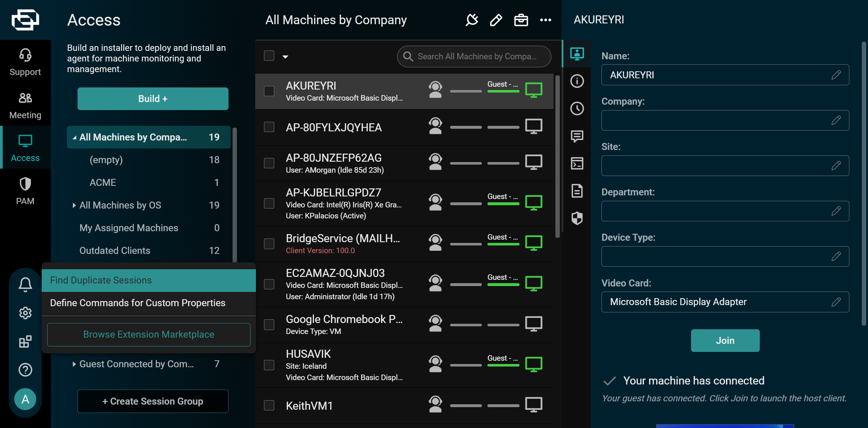This screenshot has width=868, height=428.
Task: Click the disconnect plug icon in header
Action: (x=472, y=20)
